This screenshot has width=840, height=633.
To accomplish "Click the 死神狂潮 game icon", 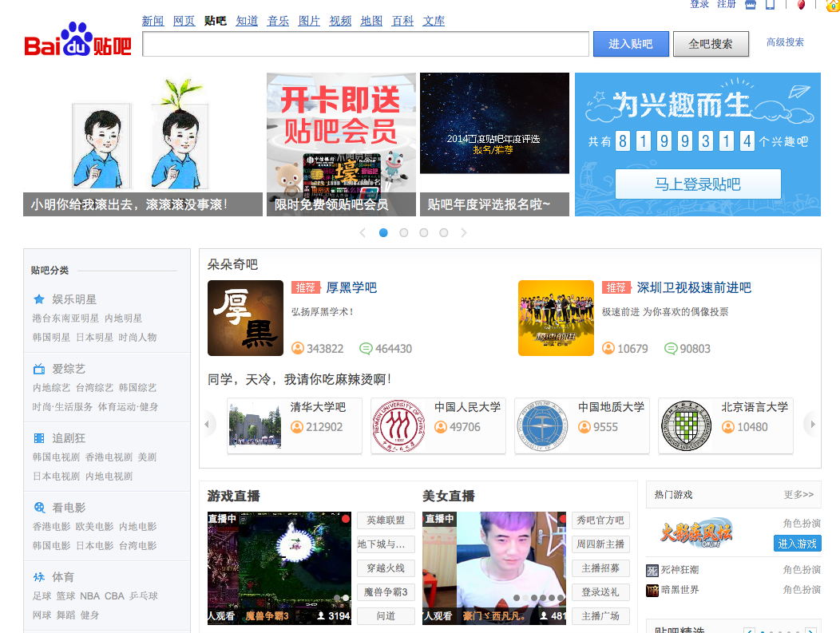I will [x=652, y=570].
